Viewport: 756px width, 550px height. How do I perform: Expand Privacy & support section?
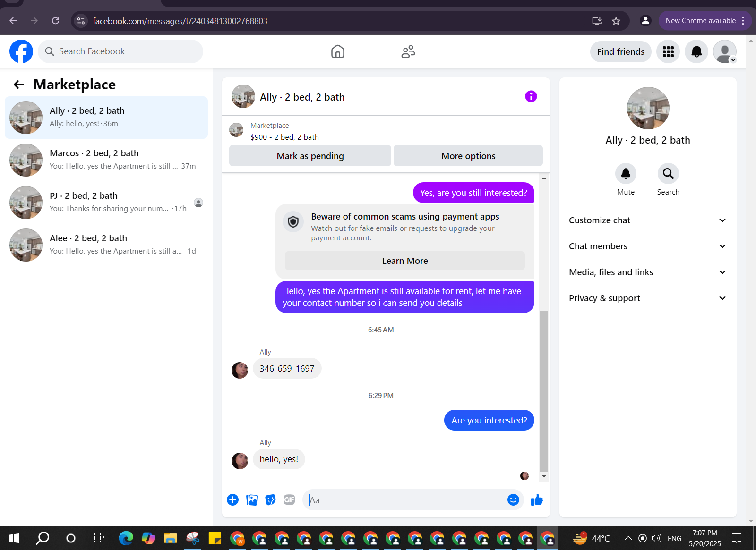[647, 298]
